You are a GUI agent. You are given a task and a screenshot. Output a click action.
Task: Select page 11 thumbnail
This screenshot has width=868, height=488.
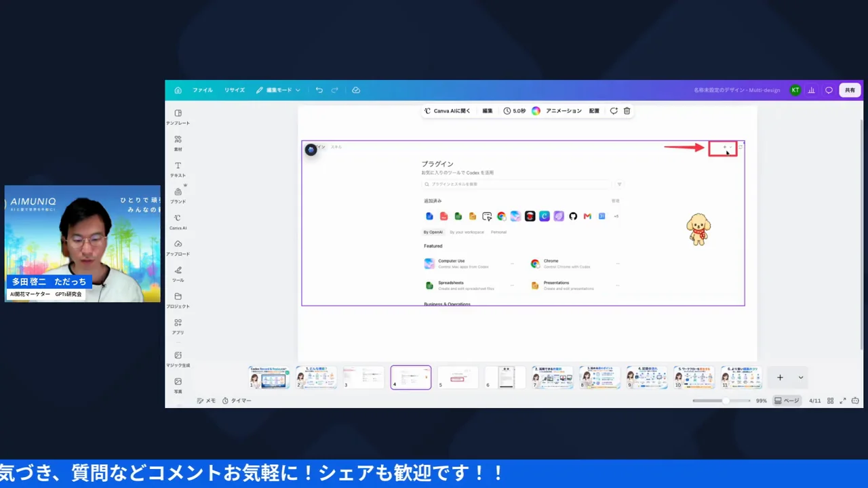[x=741, y=378]
